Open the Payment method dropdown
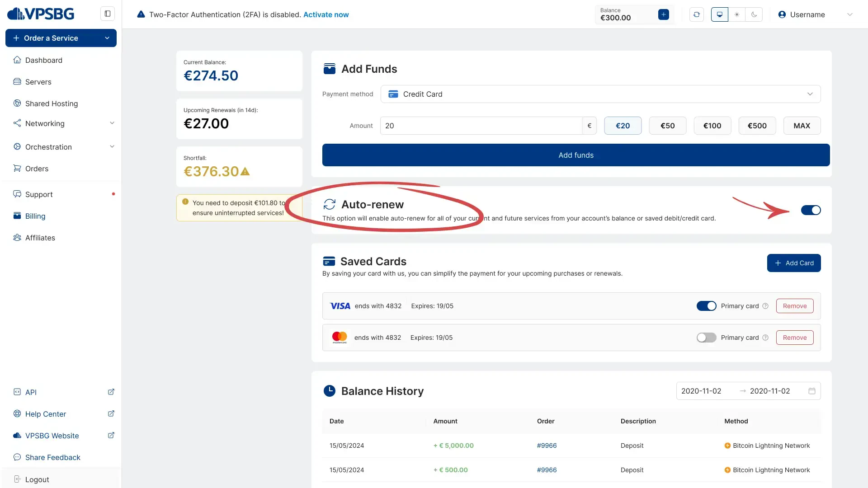The image size is (868, 488). (x=600, y=94)
